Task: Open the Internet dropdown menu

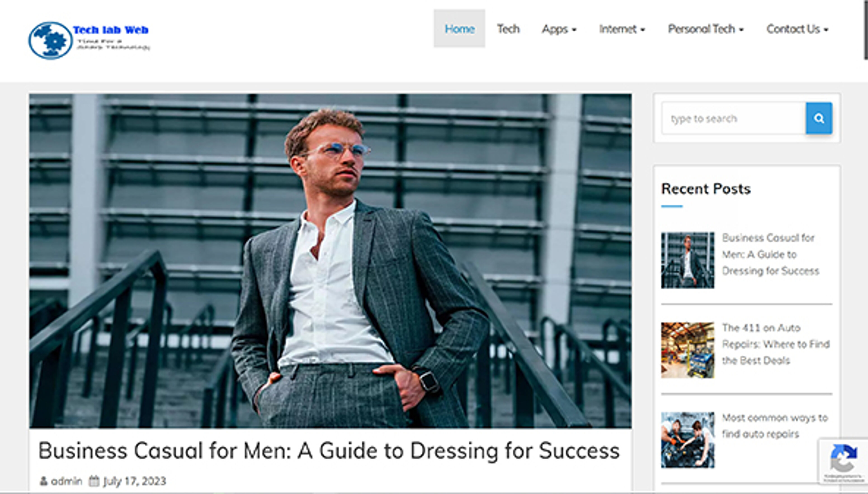Action: (622, 29)
